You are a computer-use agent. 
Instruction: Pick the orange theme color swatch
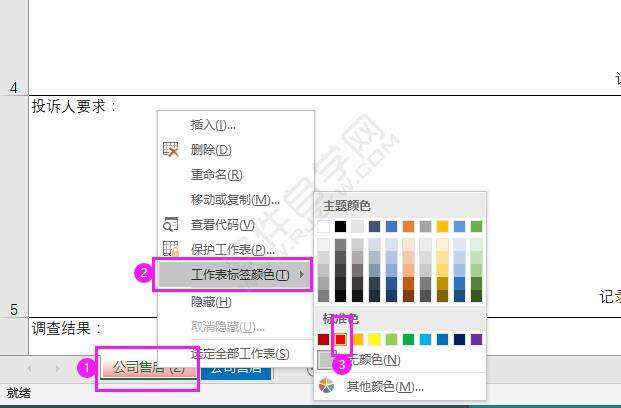(x=408, y=227)
